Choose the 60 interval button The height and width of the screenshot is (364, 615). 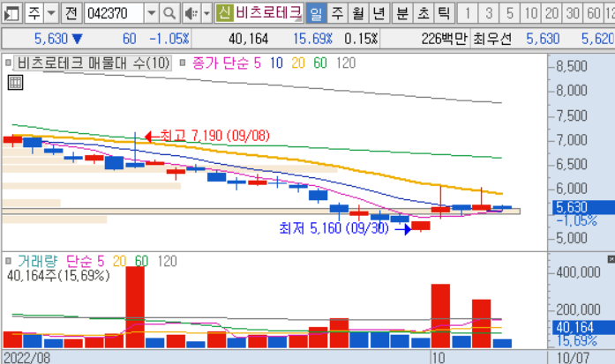click(593, 13)
